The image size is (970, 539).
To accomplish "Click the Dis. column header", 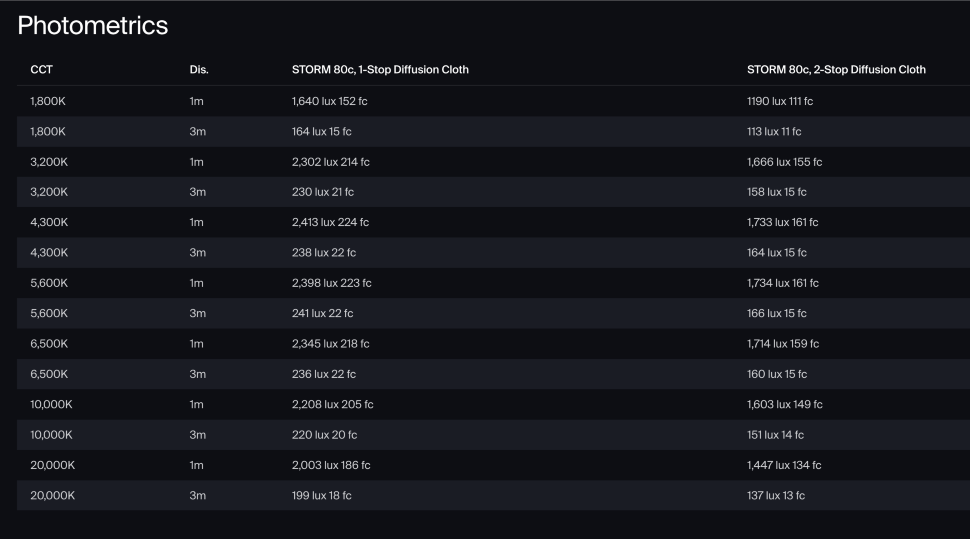I will tap(199, 70).
